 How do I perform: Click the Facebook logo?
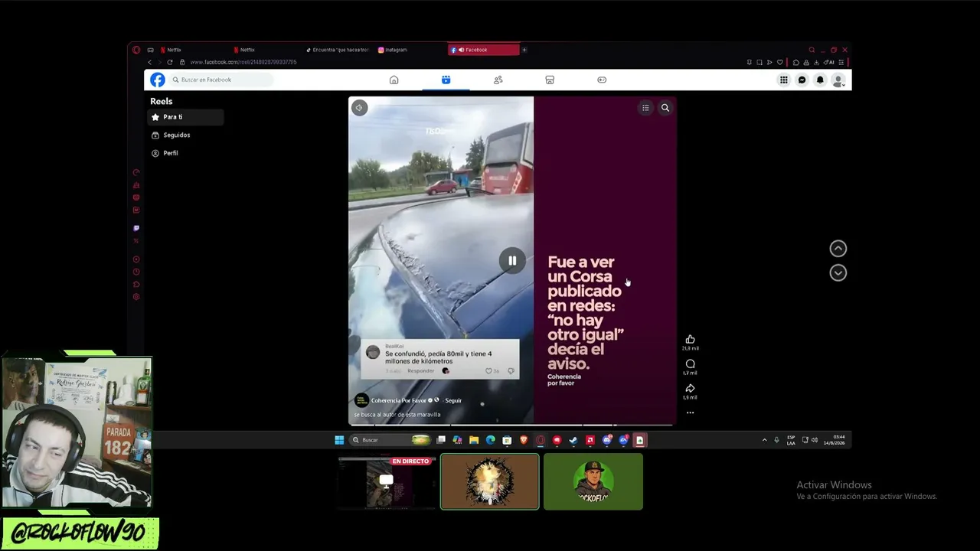click(157, 80)
